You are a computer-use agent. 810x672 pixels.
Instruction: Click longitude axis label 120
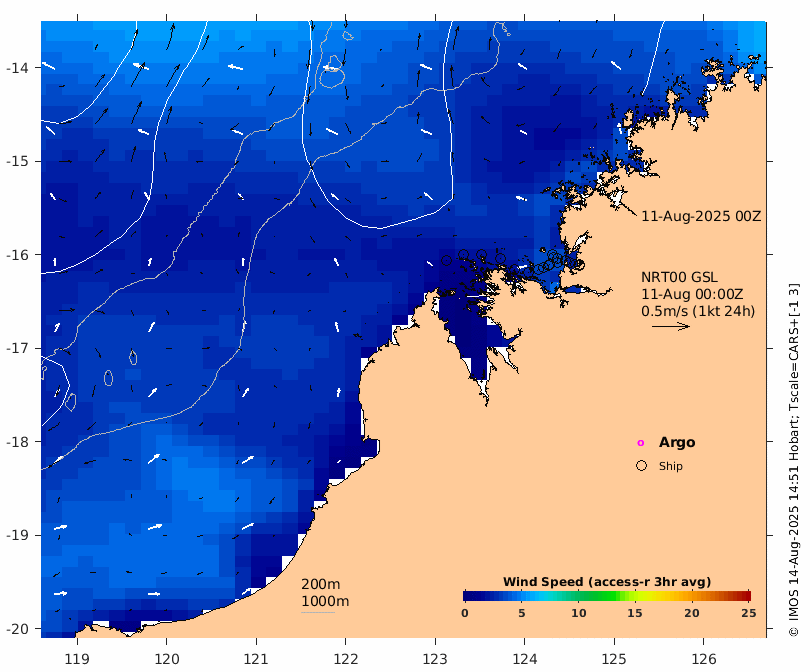(x=167, y=659)
